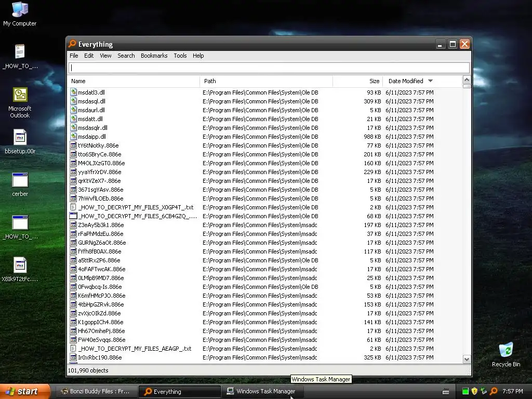
Task: Click icon of Ir0xRbc190.886e file
Action: [73, 357]
